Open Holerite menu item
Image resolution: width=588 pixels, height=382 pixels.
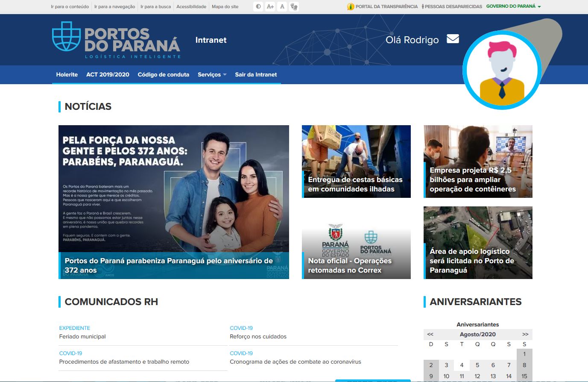(67, 74)
